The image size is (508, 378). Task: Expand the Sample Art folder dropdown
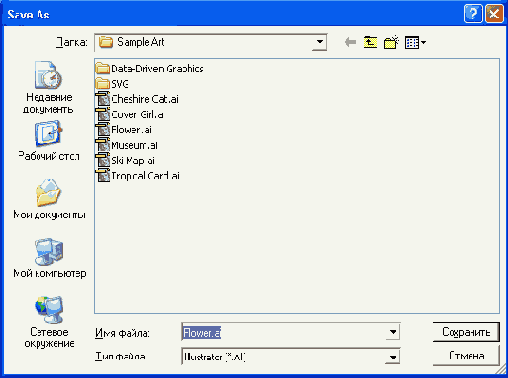pyautogui.click(x=319, y=42)
